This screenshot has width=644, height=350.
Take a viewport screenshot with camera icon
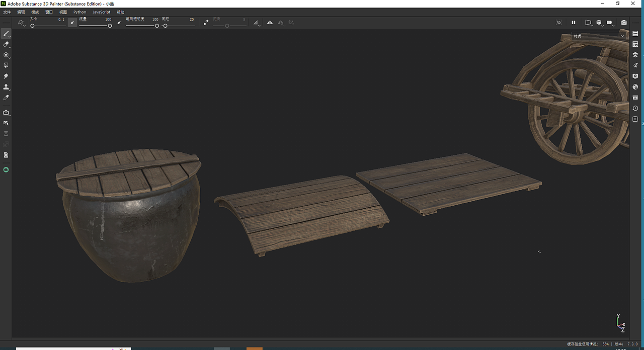(624, 23)
